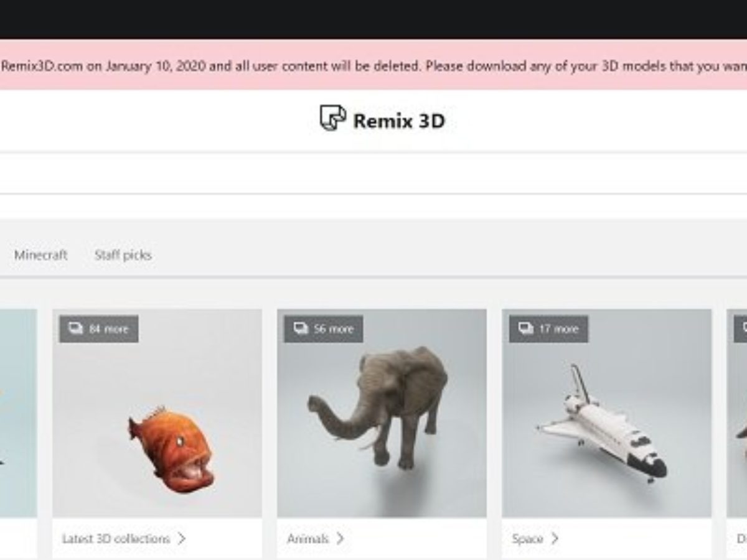Expand the chevron next to Animals

340,539
